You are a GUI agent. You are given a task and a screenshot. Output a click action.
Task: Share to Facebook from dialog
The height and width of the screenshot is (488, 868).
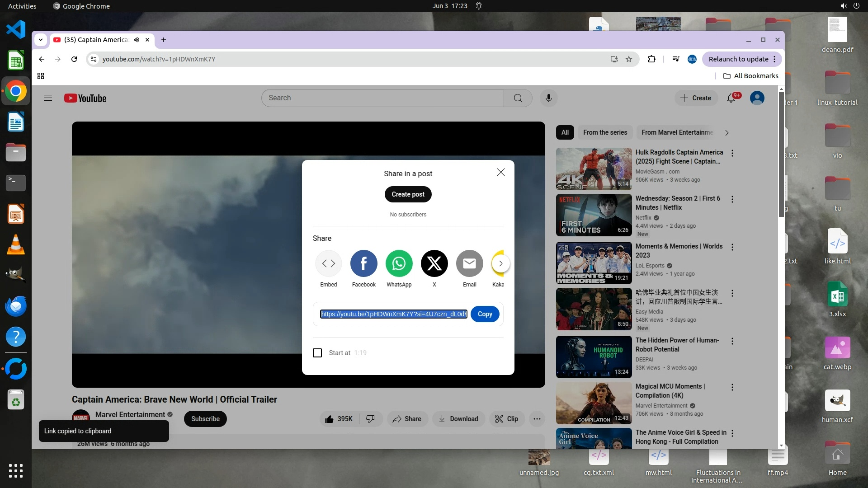363,263
